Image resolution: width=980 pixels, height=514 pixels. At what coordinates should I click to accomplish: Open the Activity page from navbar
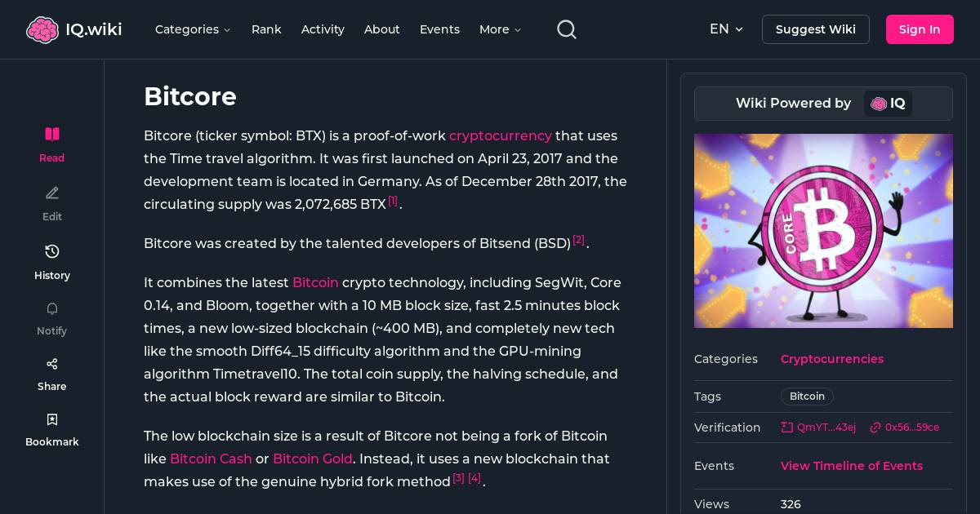pyautogui.click(x=323, y=29)
